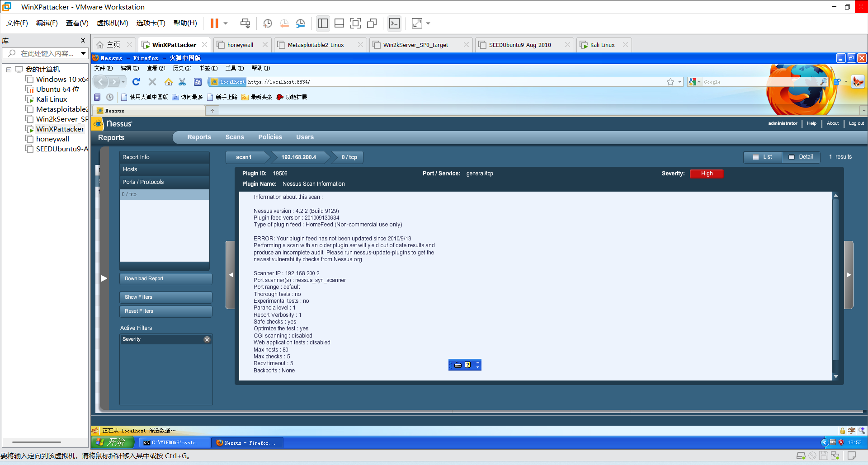
Task: Click the Firefox history clock icon in bookmarks bar
Action: pyautogui.click(x=110, y=97)
